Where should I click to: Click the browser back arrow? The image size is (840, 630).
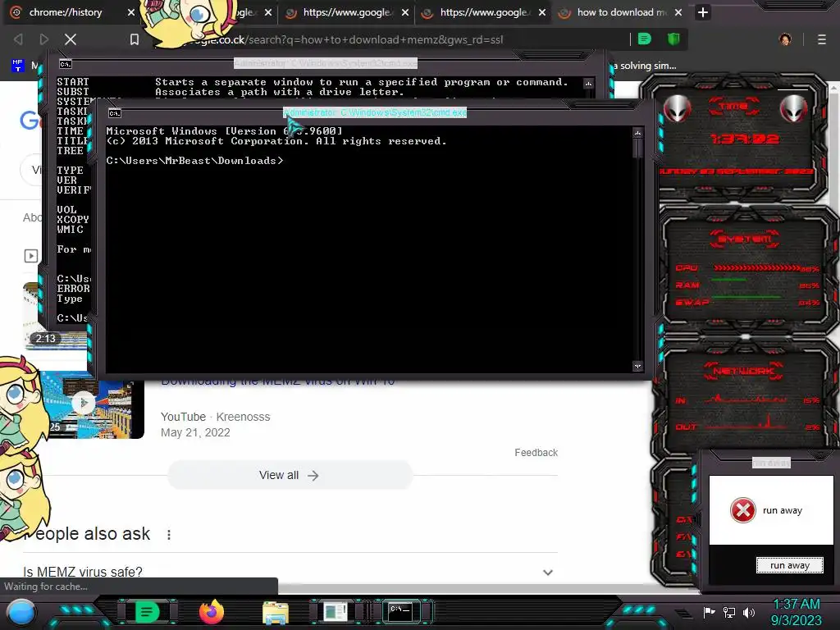pos(19,39)
